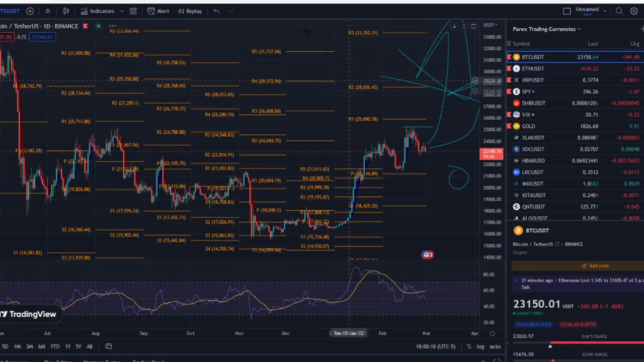Add symbol to watchlist plus button
The image size is (644, 362).
pyautogui.click(x=641, y=29)
